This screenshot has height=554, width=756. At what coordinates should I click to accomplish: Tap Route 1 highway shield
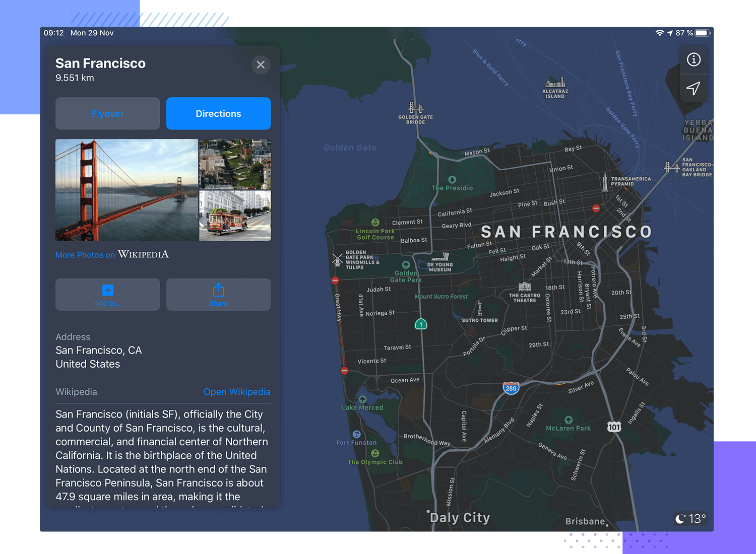click(421, 324)
